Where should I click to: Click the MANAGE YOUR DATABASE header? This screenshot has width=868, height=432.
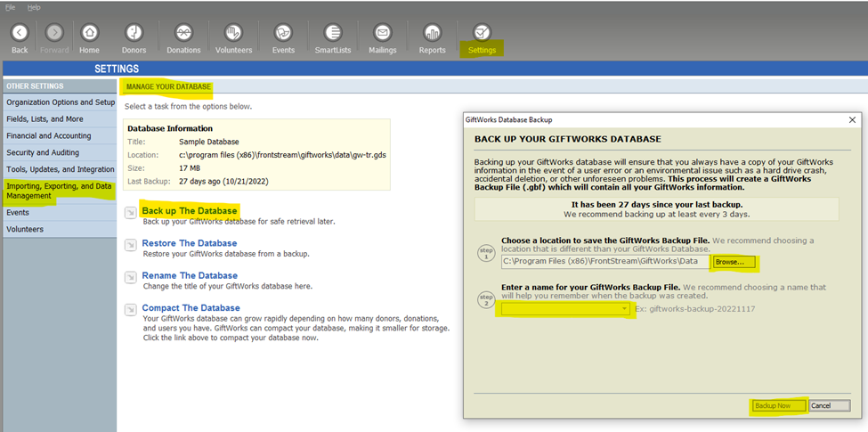click(168, 87)
